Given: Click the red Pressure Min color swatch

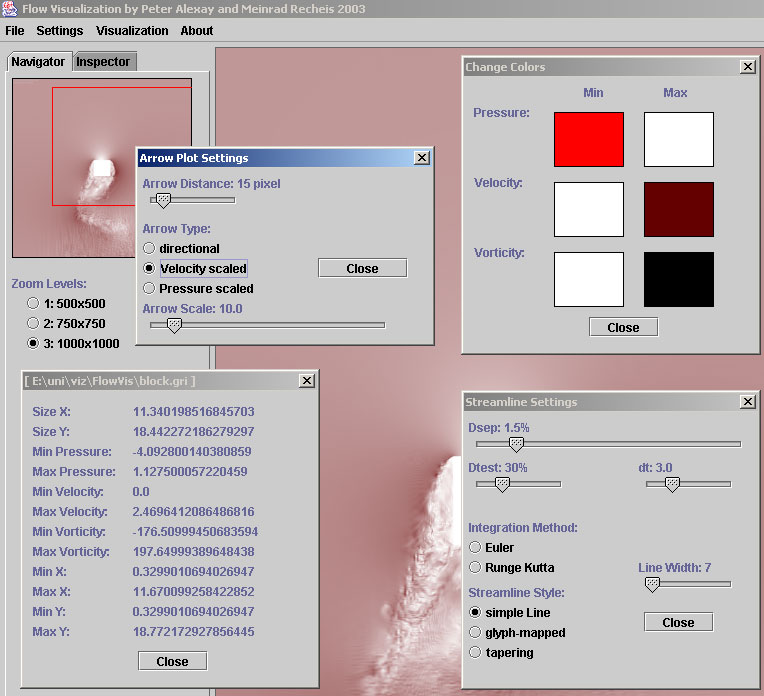Looking at the screenshot, I should tap(589, 139).
